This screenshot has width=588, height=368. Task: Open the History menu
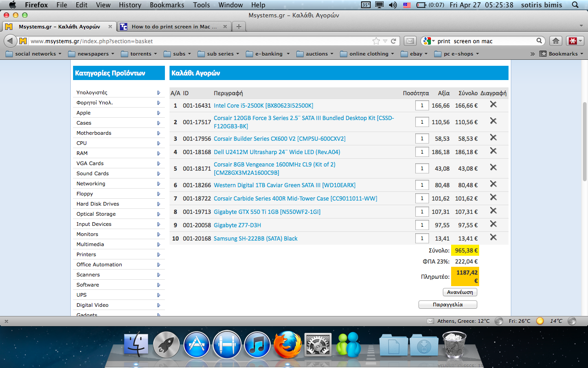[x=130, y=5]
